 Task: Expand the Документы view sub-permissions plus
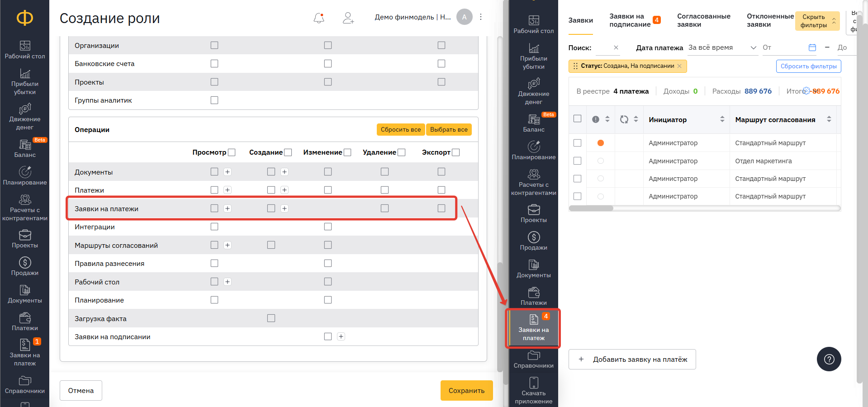pyautogui.click(x=228, y=172)
